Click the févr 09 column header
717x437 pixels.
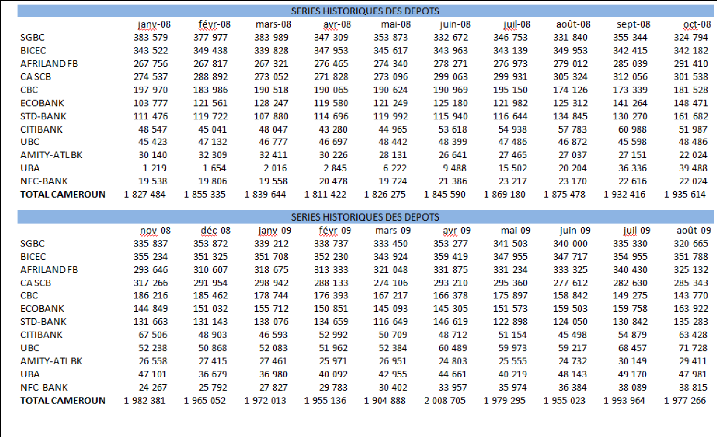click(335, 231)
